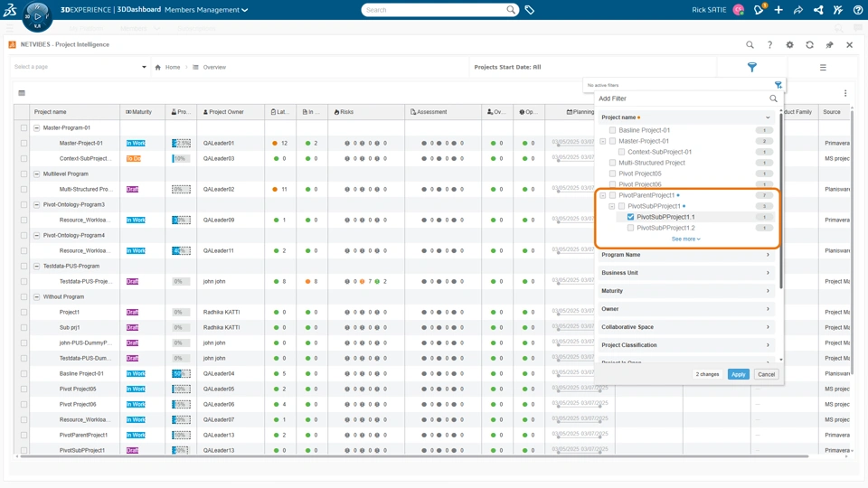Click the top Search input field

435,10
